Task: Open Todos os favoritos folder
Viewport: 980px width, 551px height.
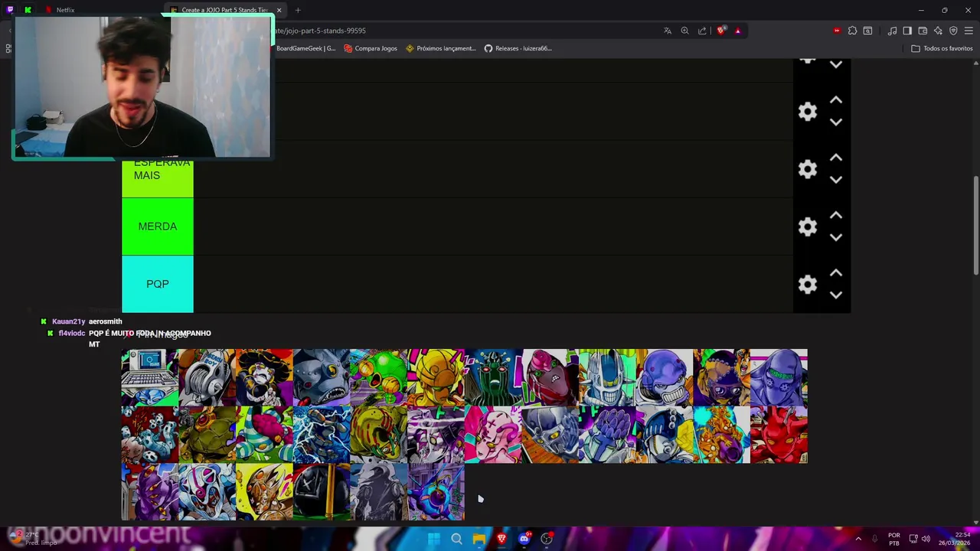Action: [x=942, y=48]
